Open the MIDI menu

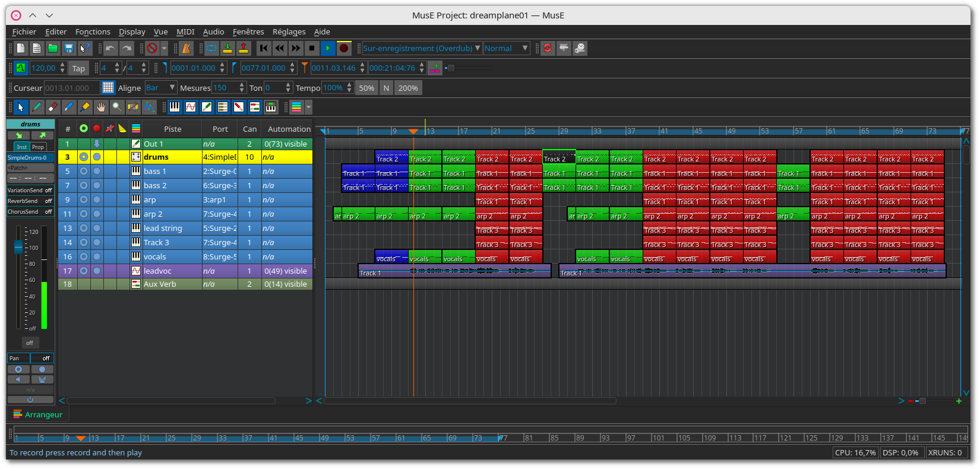tap(185, 31)
